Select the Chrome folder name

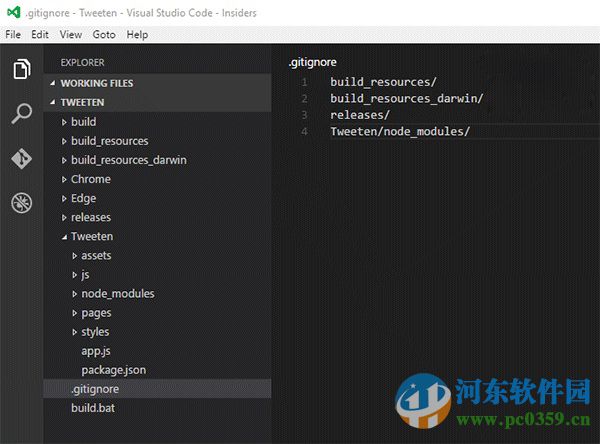(x=91, y=179)
